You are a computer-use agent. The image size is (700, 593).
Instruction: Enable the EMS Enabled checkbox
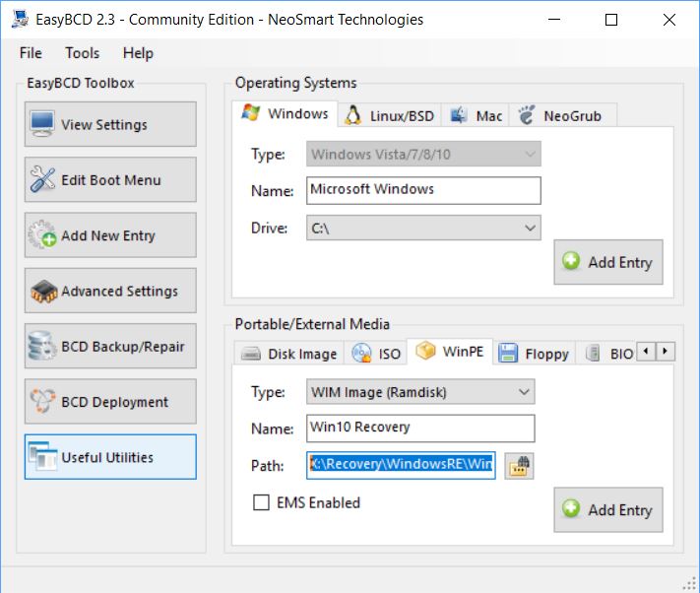[x=261, y=502]
